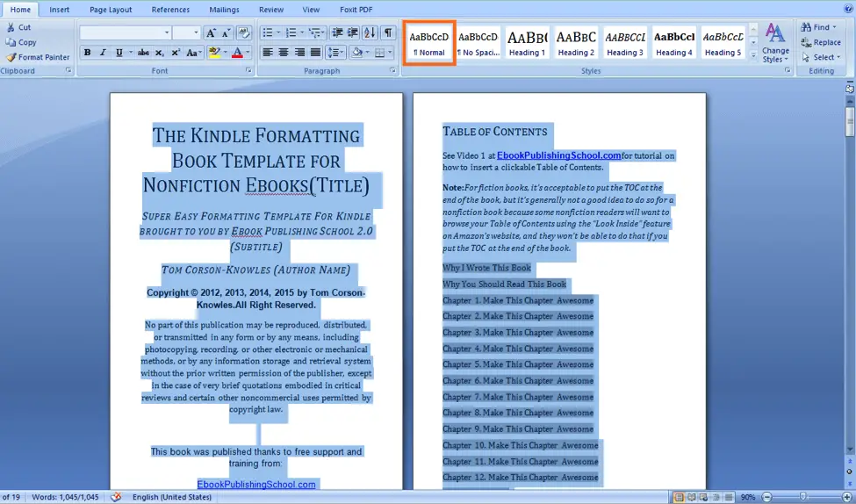Click the Cut icon in Clipboard
Viewport: 856px width, 504px height.
[x=11, y=27]
